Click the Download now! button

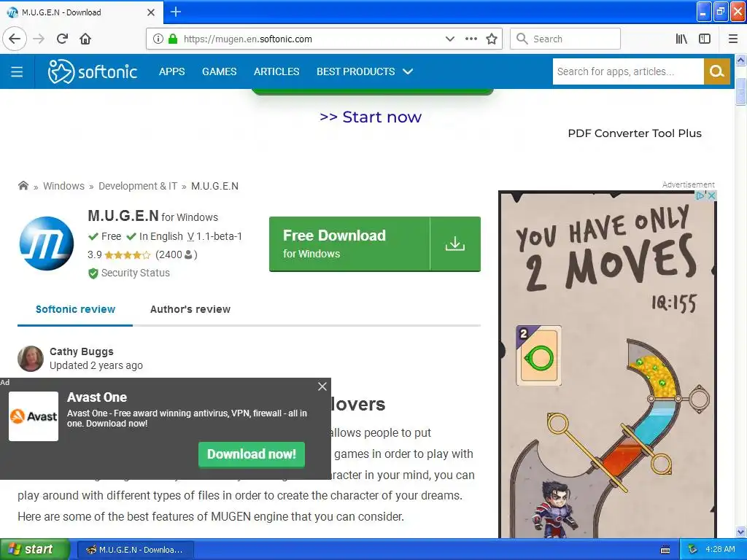click(252, 454)
